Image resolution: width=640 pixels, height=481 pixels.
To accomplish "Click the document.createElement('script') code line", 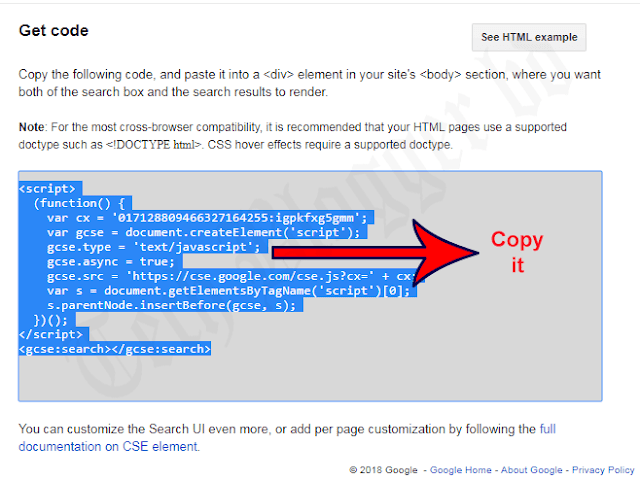I will click(x=204, y=232).
